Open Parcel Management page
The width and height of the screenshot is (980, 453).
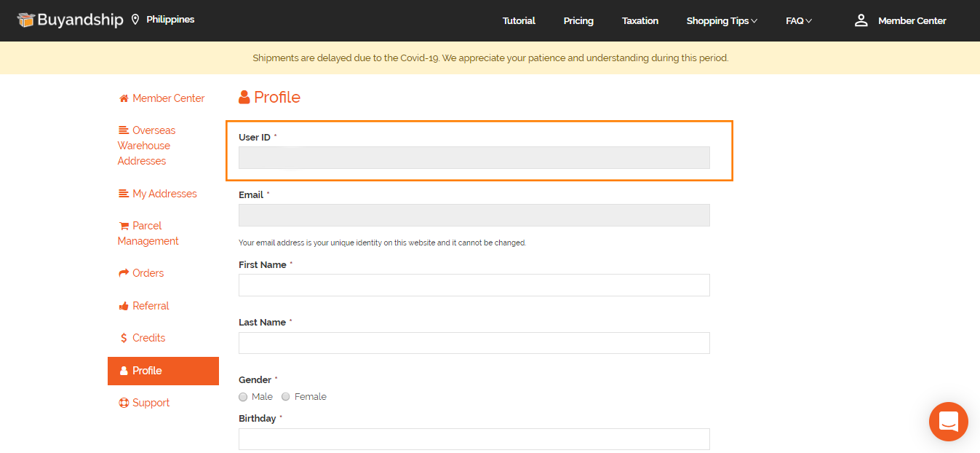pos(148,233)
